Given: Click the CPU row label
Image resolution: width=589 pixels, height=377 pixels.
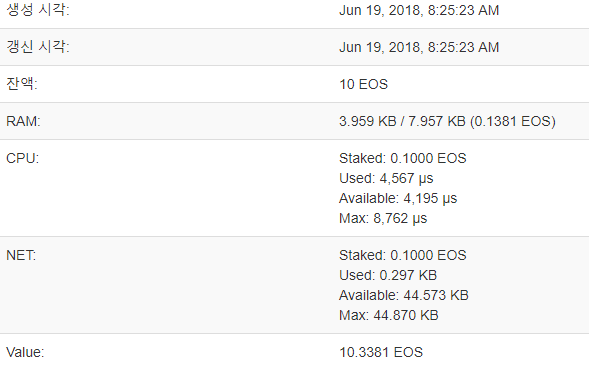Looking at the screenshot, I should [23, 158].
